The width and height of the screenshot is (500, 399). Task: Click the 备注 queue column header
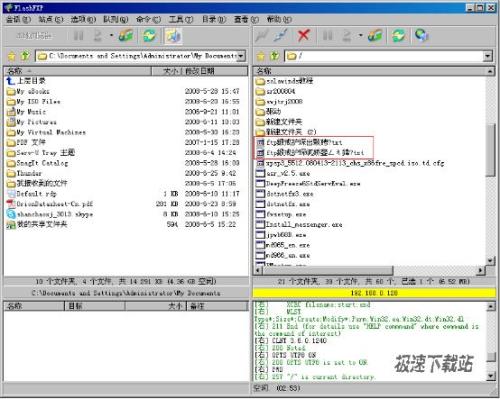click(218, 306)
